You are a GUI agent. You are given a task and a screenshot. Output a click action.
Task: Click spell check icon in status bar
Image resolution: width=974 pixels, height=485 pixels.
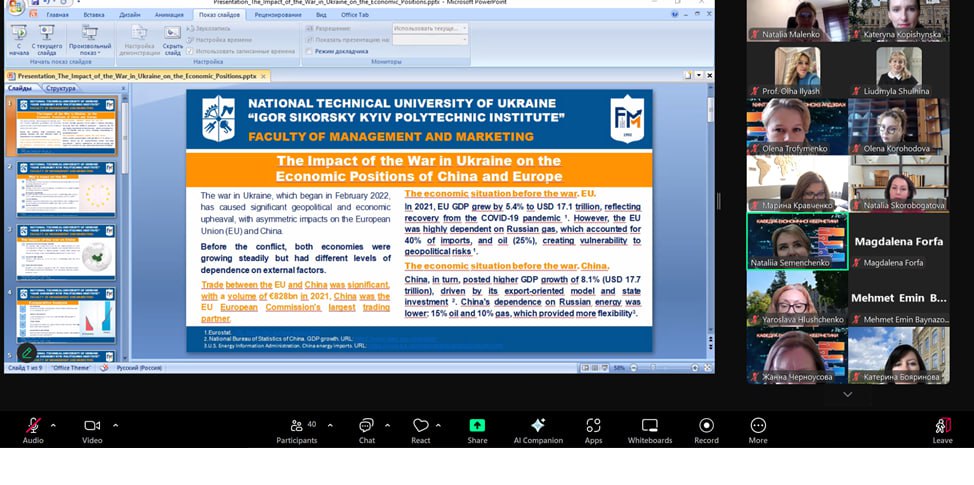(104, 368)
